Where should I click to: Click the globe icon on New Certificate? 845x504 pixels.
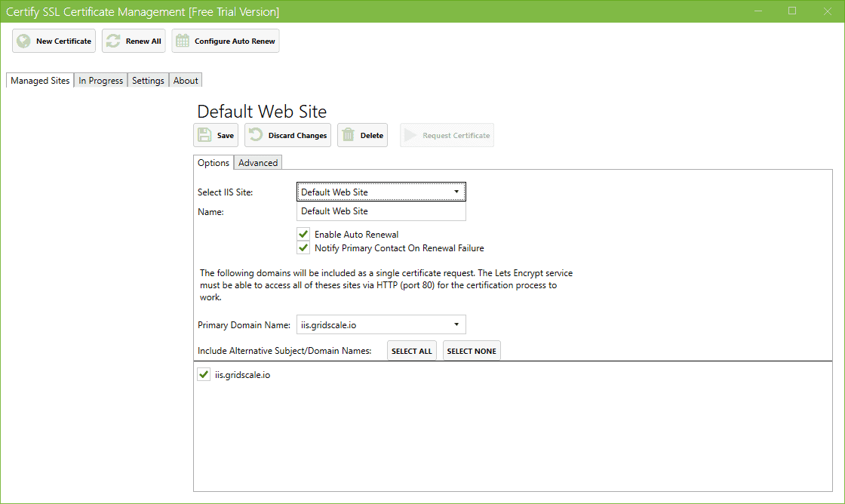click(x=23, y=41)
